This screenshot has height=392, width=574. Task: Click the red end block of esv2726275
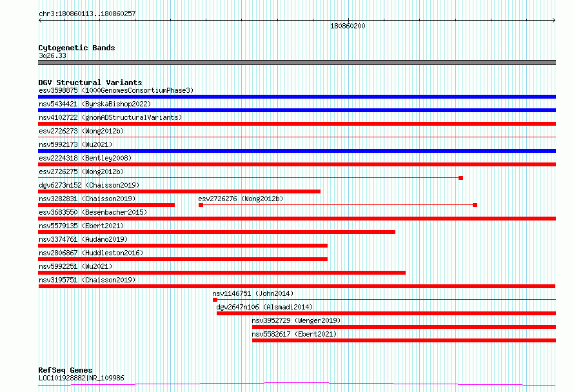click(x=461, y=178)
